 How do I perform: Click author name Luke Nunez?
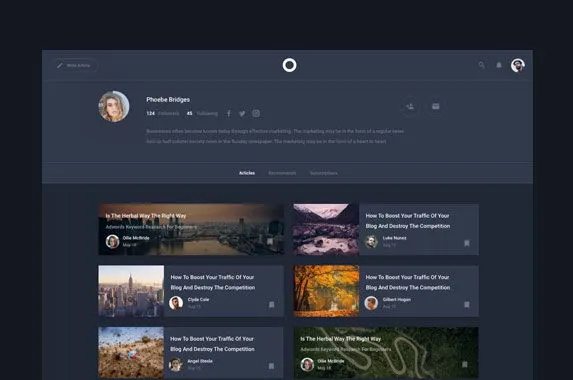click(x=395, y=238)
